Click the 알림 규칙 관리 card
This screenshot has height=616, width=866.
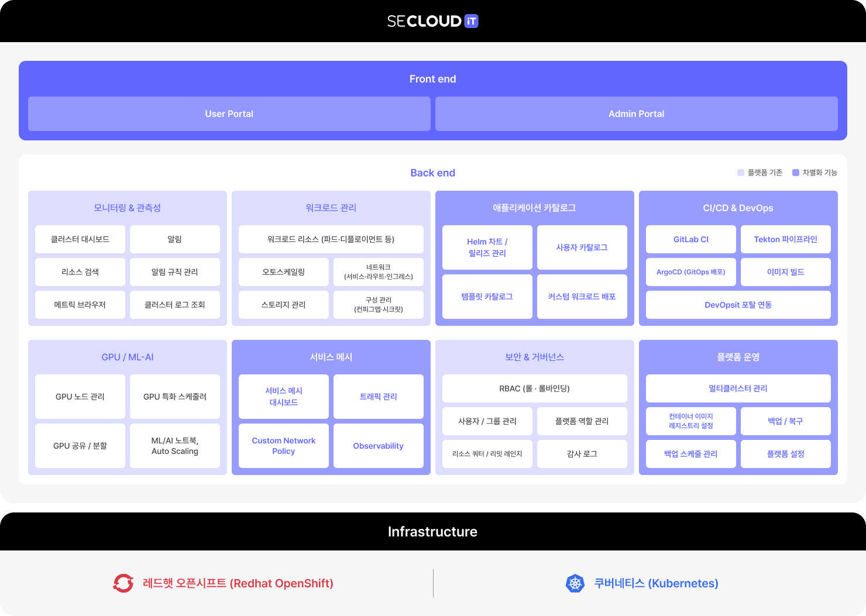point(175,272)
